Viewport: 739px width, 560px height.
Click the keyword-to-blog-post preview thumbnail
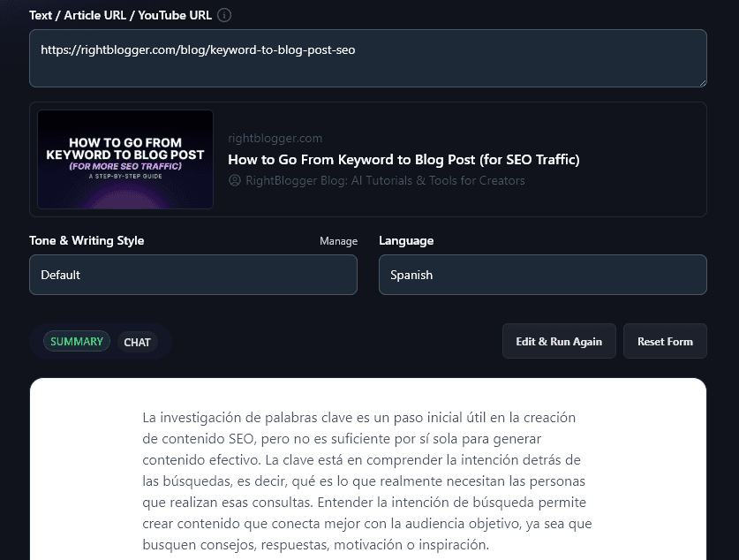(124, 160)
